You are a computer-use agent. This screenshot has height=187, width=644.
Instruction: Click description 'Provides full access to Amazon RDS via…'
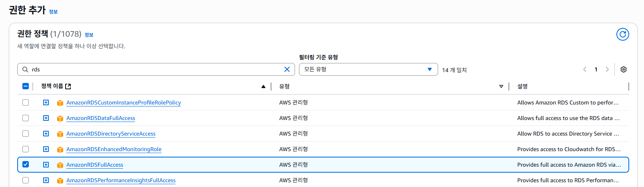point(569,165)
